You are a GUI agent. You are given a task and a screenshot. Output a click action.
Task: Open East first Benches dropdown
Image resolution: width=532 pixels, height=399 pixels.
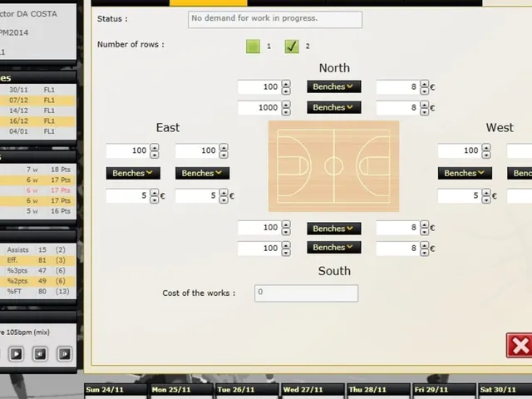[133, 173]
